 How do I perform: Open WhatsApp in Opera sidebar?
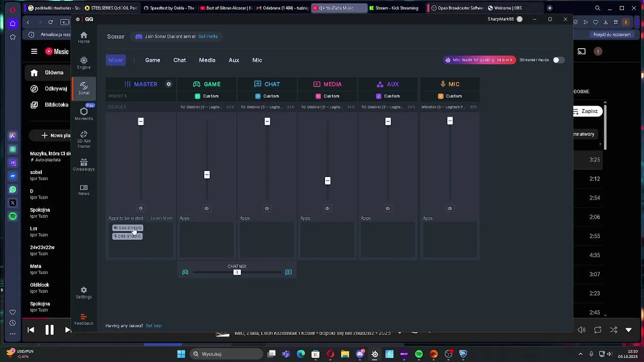pos(13,190)
